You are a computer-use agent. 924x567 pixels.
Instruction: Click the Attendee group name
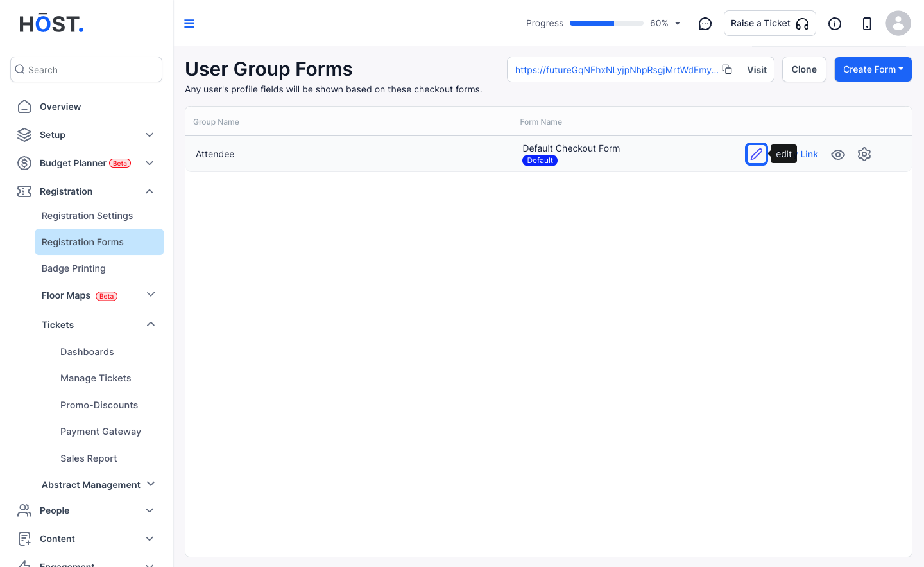click(x=215, y=154)
